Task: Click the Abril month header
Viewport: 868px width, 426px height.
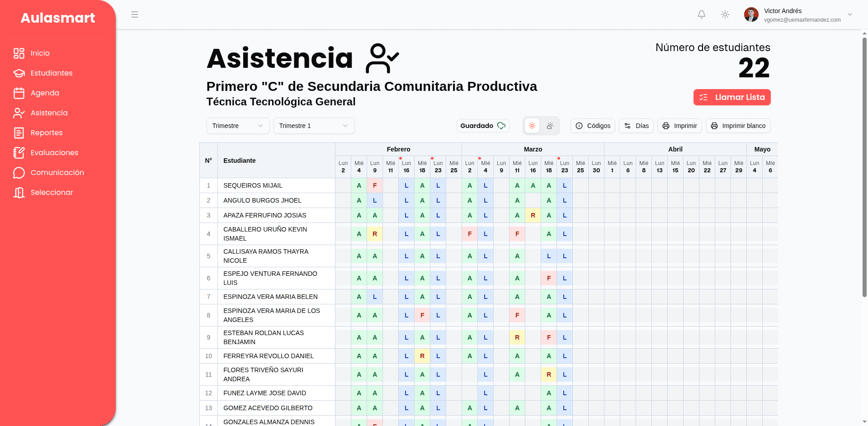Action: click(675, 149)
